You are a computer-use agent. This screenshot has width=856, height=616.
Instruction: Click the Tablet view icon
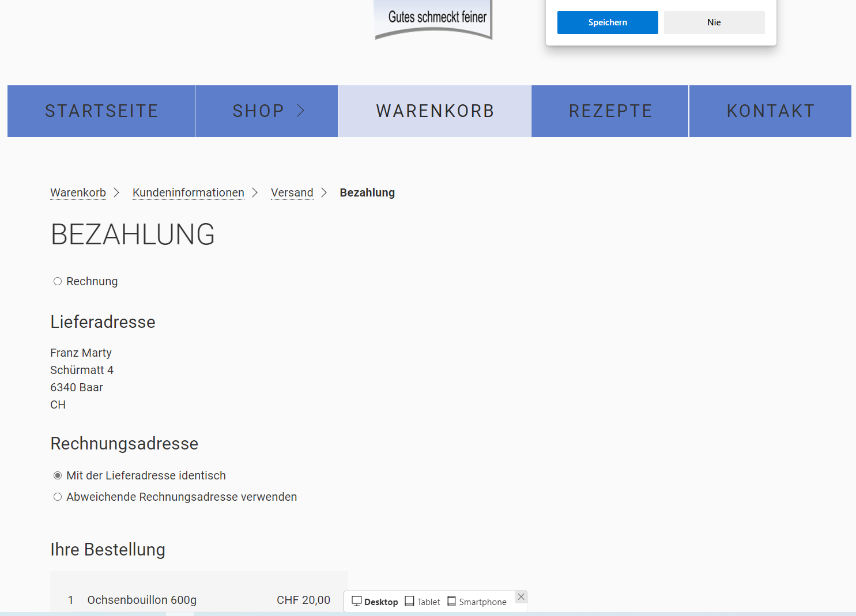tap(410, 602)
